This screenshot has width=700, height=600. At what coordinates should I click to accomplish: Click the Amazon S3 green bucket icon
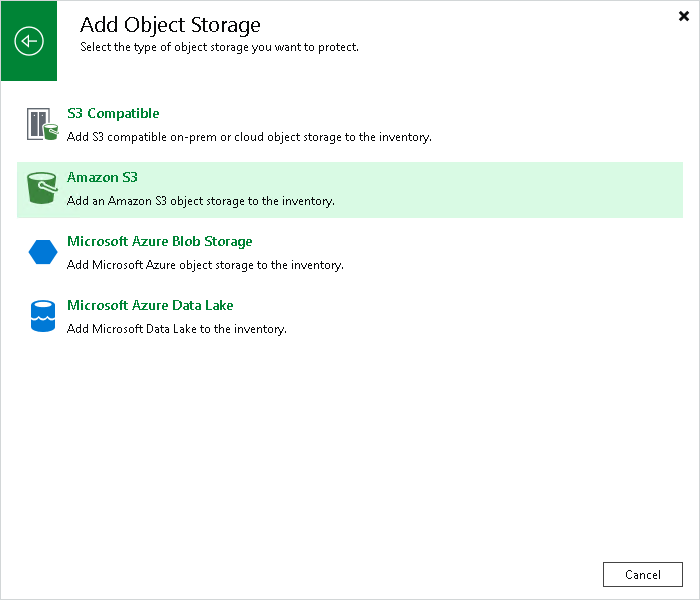pyautogui.click(x=42, y=188)
